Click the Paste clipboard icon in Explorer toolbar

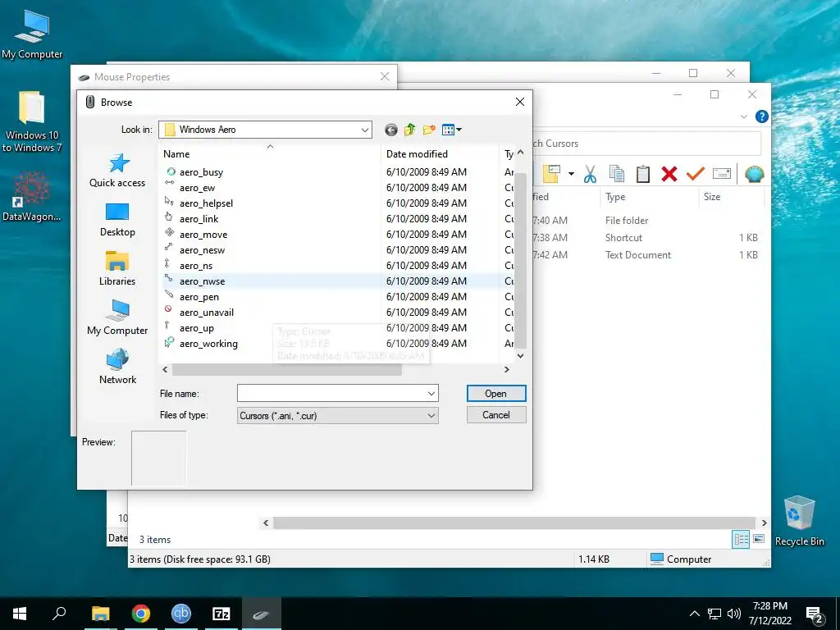click(x=643, y=174)
